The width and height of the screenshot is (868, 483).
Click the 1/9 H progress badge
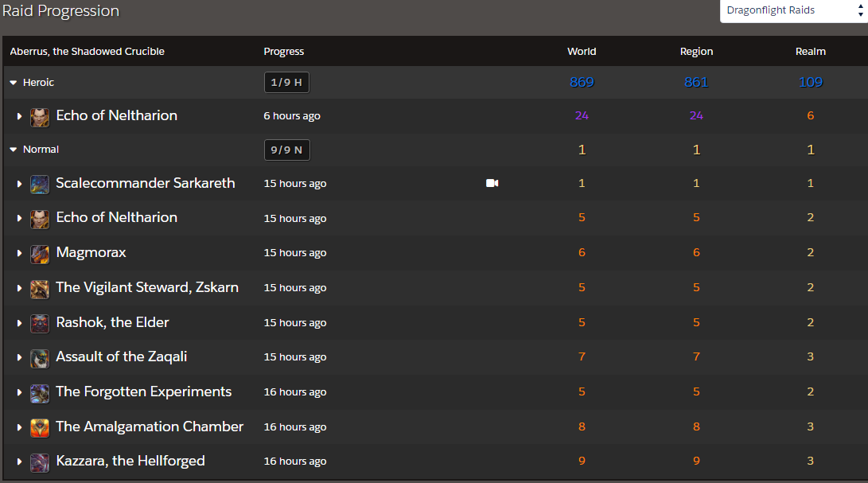click(286, 81)
